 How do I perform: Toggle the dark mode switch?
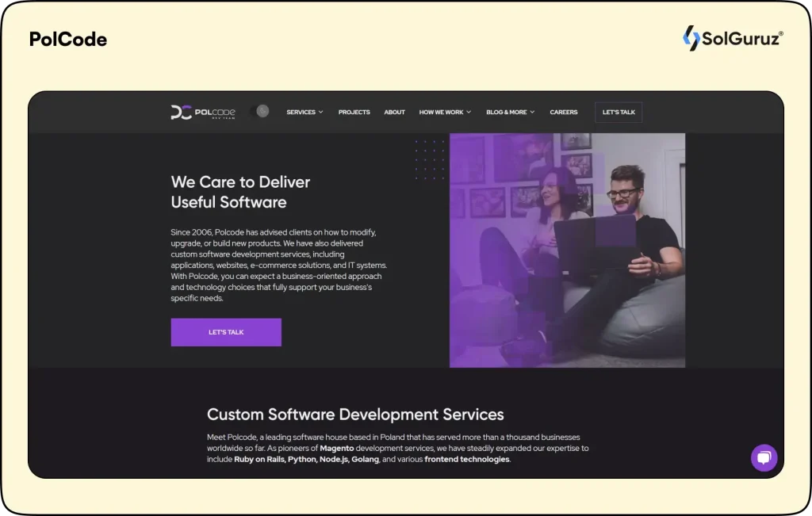pos(259,112)
